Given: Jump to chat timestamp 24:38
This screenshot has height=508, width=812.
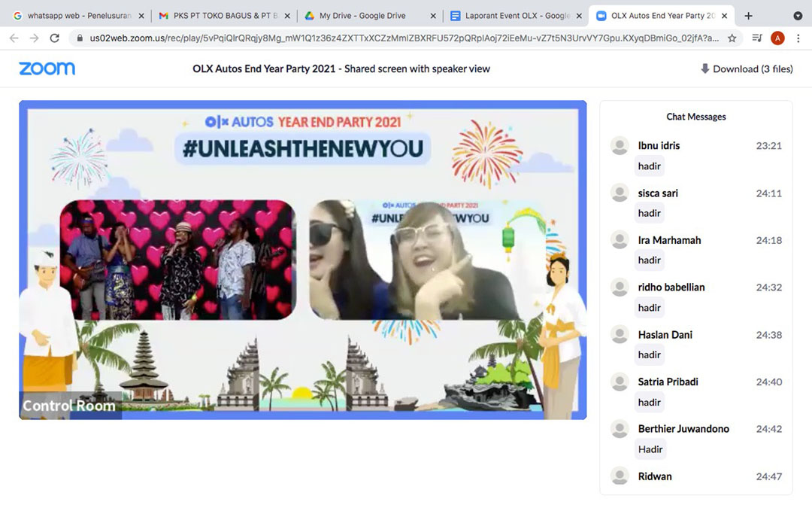Looking at the screenshot, I should (768, 335).
